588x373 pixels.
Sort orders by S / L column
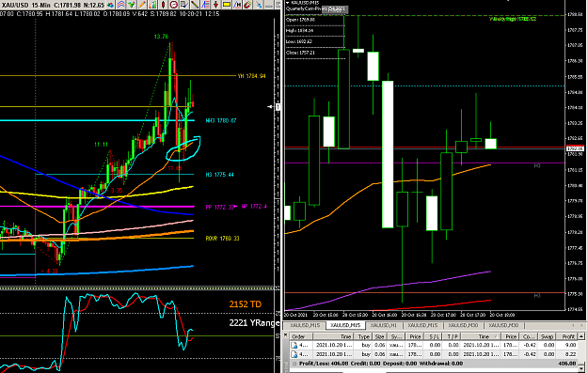[433, 336]
